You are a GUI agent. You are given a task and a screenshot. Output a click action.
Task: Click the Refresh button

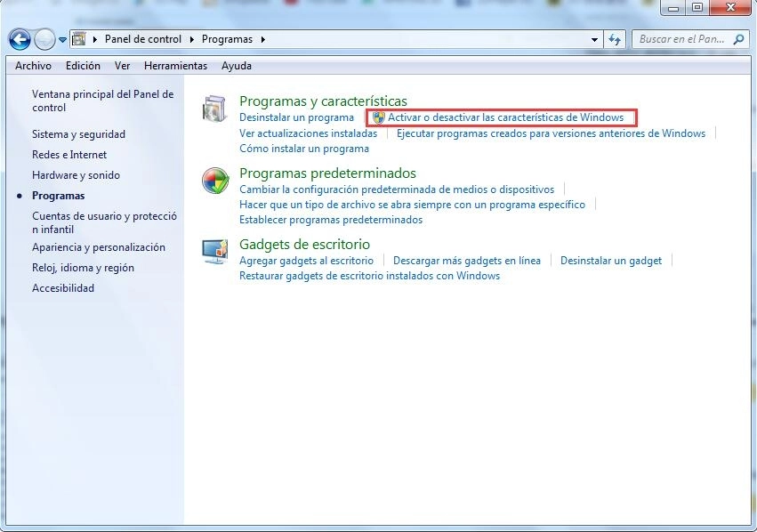click(615, 39)
